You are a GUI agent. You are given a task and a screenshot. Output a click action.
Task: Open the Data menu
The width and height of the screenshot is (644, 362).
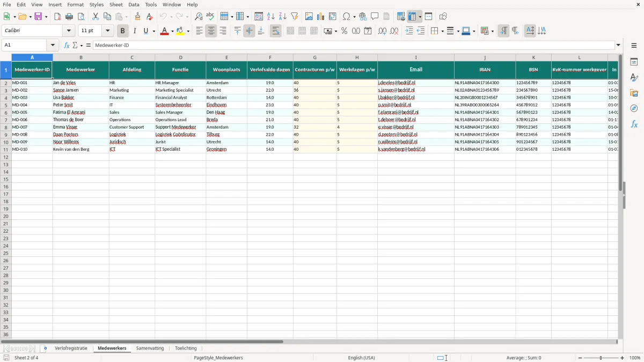pos(134,4)
